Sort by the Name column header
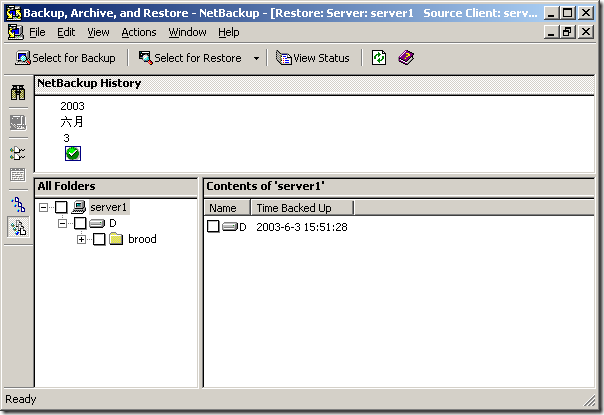 (227, 208)
